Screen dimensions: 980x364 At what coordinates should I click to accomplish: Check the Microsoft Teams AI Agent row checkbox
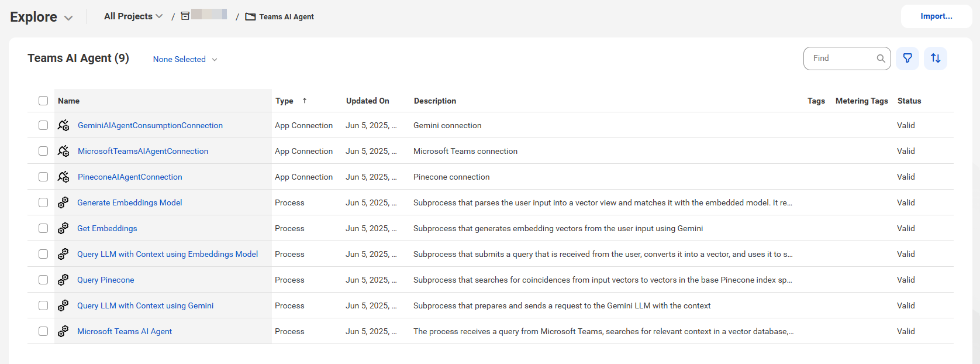click(43, 331)
